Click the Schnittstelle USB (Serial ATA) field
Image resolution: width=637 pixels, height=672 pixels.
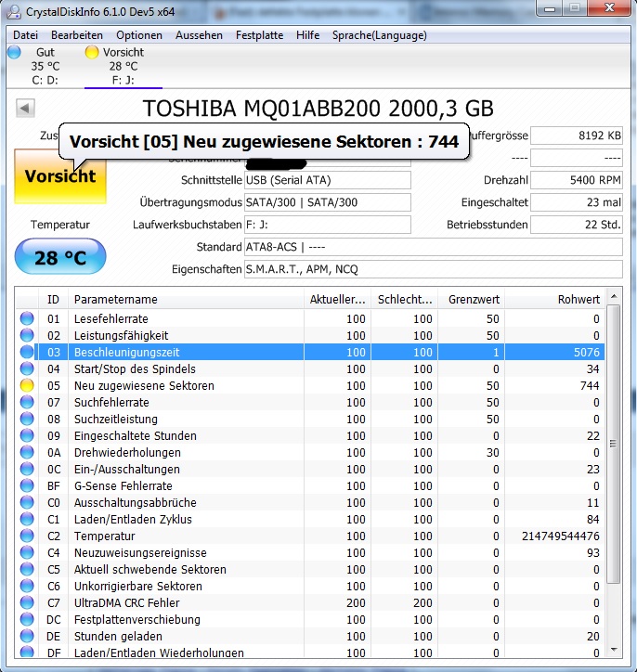(328, 180)
